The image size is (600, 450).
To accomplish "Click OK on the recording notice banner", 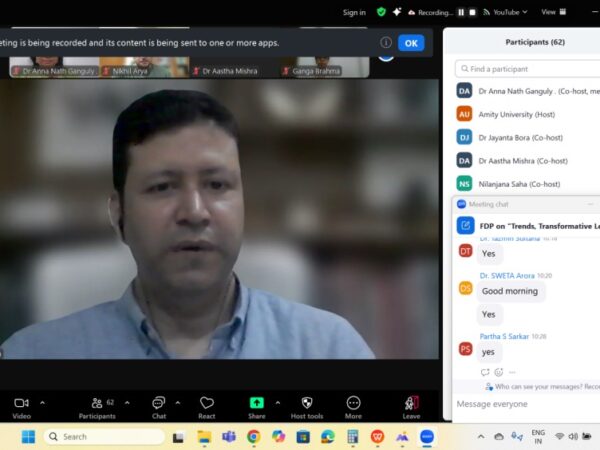I will coord(411,43).
